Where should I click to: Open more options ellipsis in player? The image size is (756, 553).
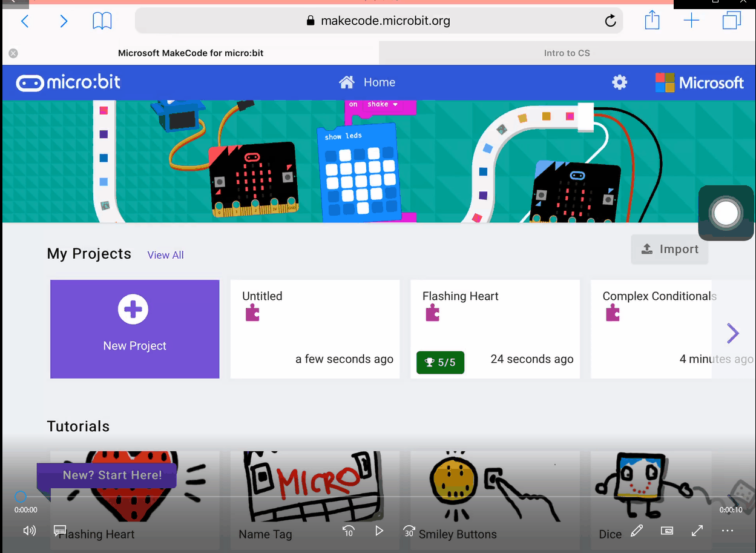(728, 531)
